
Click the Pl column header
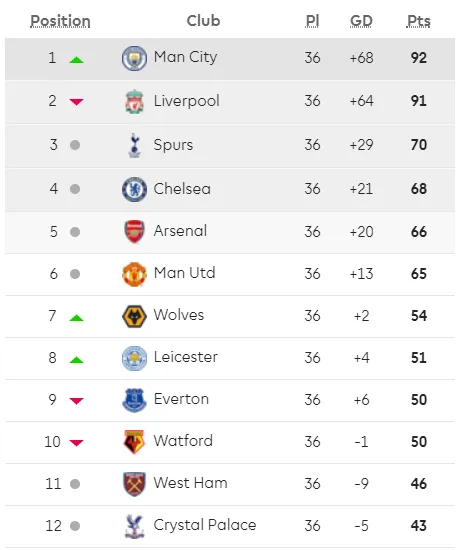point(312,21)
